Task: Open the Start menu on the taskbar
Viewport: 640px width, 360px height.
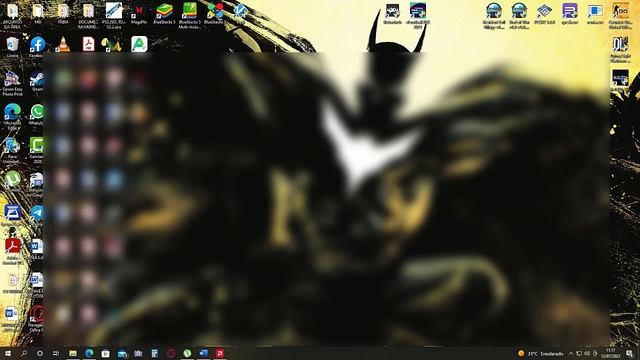Action: tap(7, 353)
